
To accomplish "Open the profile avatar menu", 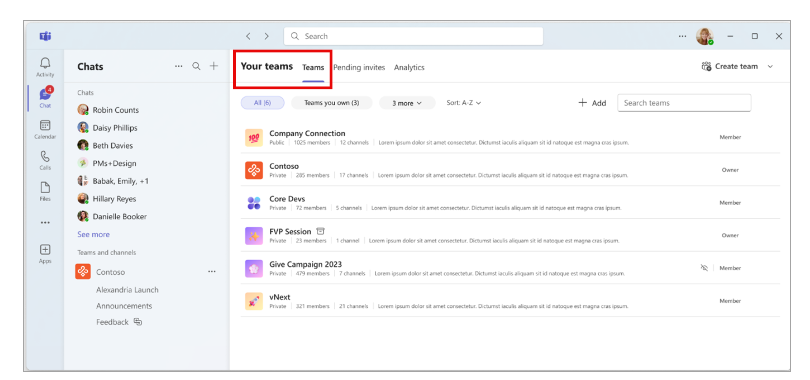I will [705, 36].
